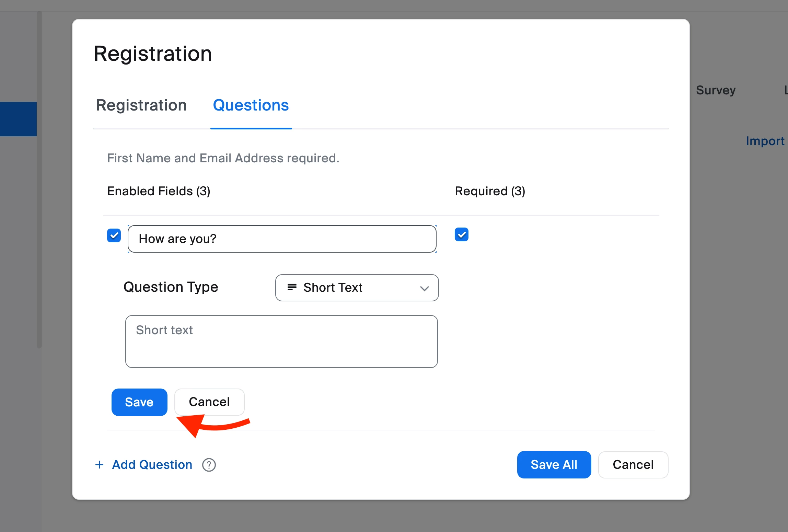The height and width of the screenshot is (532, 788).
Task: Click the dropdown chevron arrow
Action: click(x=424, y=288)
